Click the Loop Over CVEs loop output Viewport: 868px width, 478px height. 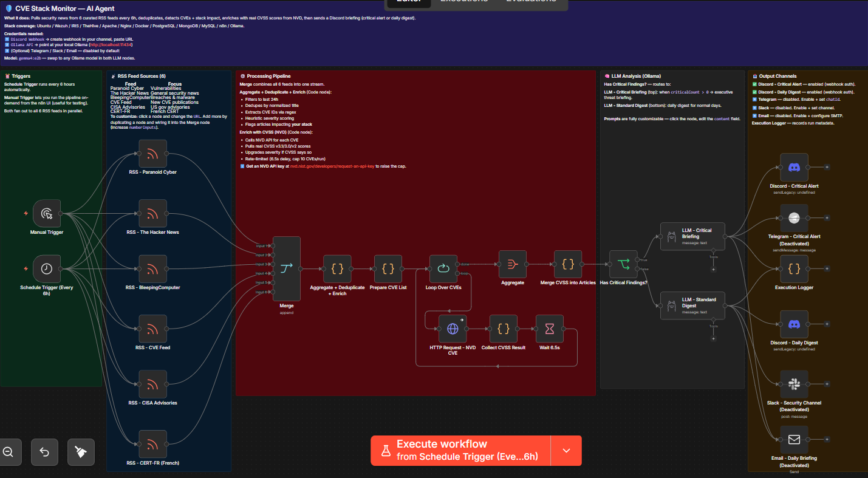[458, 273]
